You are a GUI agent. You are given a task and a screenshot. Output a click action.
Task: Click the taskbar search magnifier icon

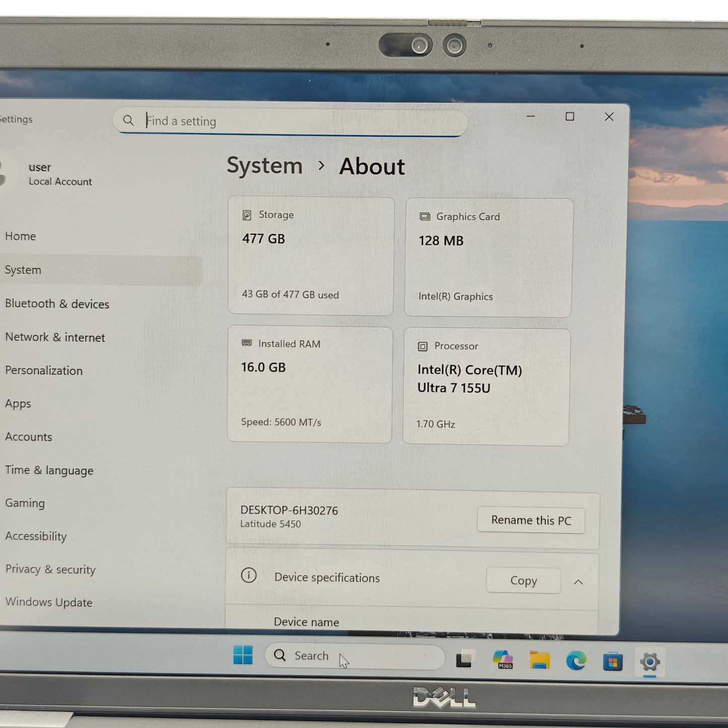[x=280, y=654]
